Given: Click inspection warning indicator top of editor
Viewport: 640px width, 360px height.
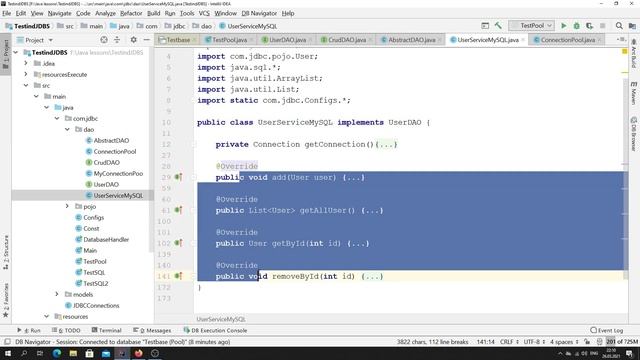Looking at the screenshot, I should pyautogui.click(x=624, y=51).
